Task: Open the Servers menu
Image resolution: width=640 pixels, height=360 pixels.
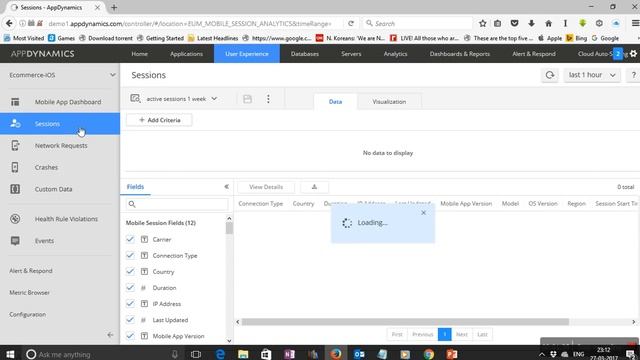Action: pyautogui.click(x=351, y=54)
